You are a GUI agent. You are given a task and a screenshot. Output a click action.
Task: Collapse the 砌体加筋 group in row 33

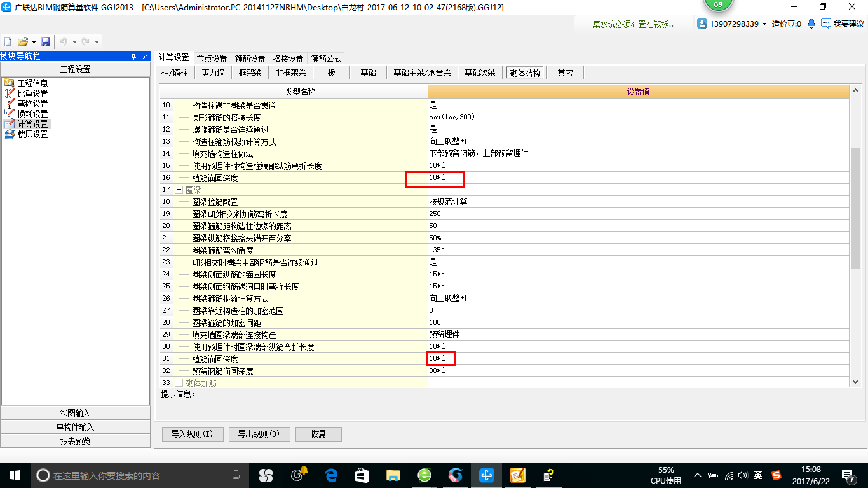point(179,383)
